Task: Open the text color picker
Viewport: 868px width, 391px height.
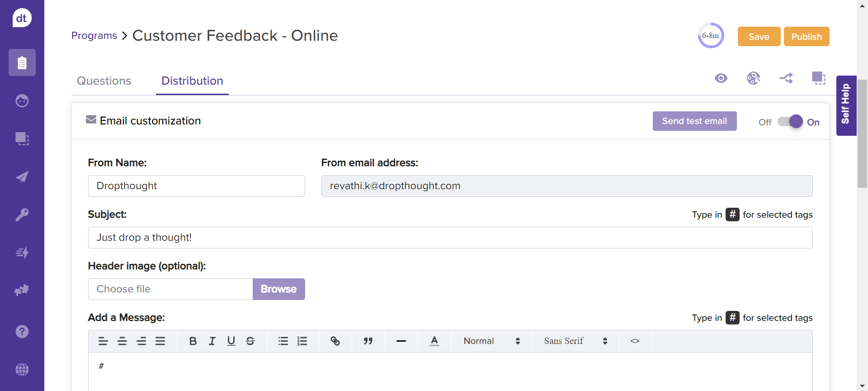Action: [434, 341]
